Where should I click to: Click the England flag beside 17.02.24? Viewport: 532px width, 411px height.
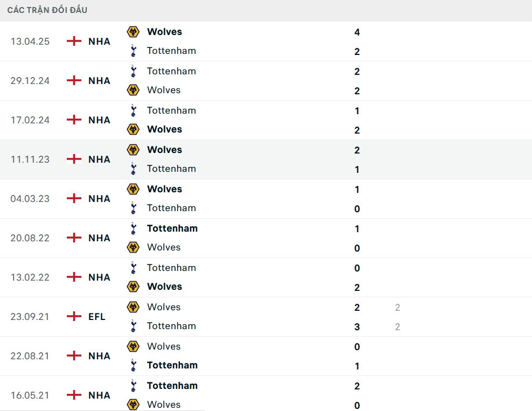click(x=74, y=120)
